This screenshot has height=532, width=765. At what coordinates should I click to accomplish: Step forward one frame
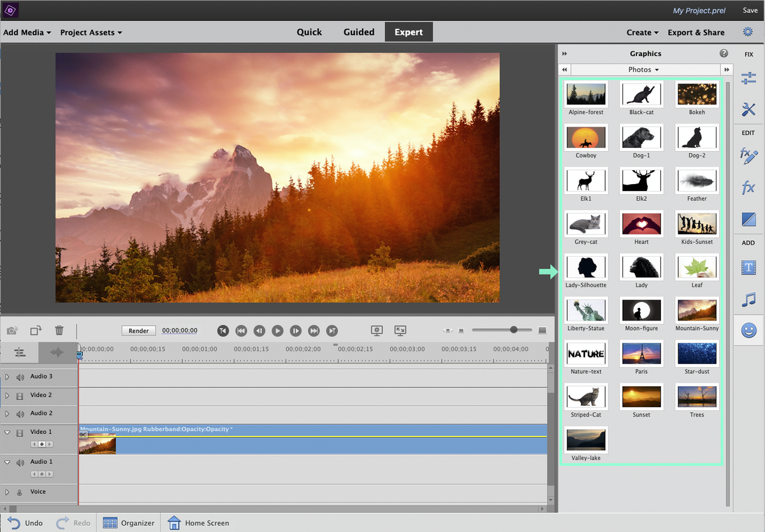296,331
